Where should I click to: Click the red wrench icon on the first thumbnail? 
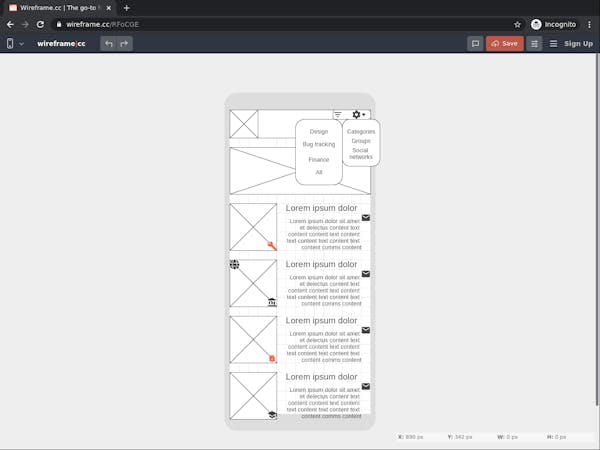pyautogui.click(x=272, y=246)
